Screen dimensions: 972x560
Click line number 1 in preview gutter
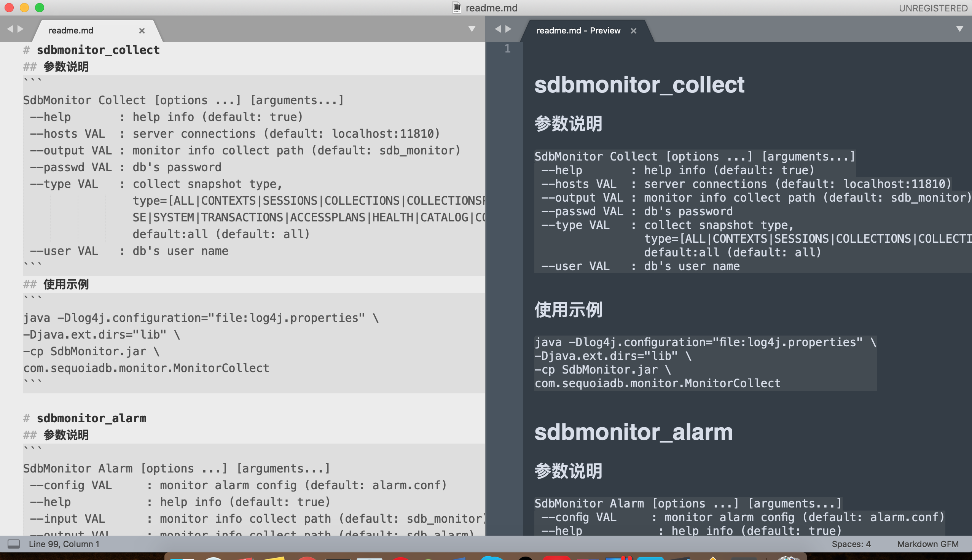point(507,48)
